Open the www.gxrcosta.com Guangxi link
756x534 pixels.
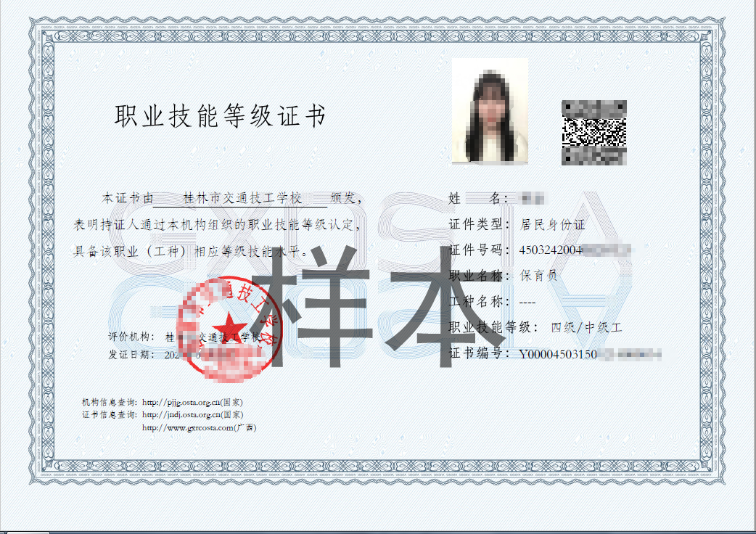click(199, 427)
